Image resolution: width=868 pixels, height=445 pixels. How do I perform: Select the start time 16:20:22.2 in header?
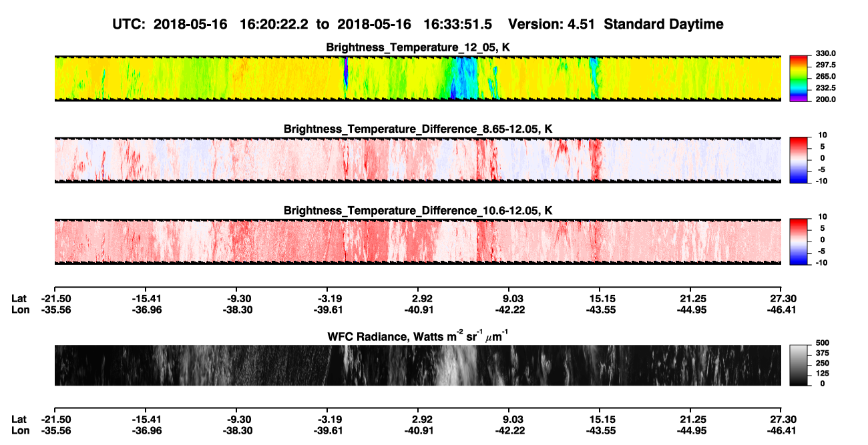[x=272, y=24]
